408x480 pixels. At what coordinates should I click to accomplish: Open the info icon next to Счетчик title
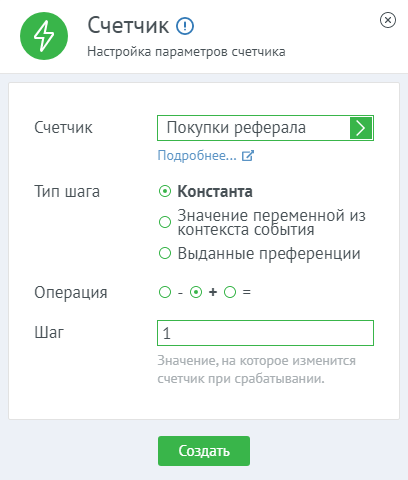185,26
